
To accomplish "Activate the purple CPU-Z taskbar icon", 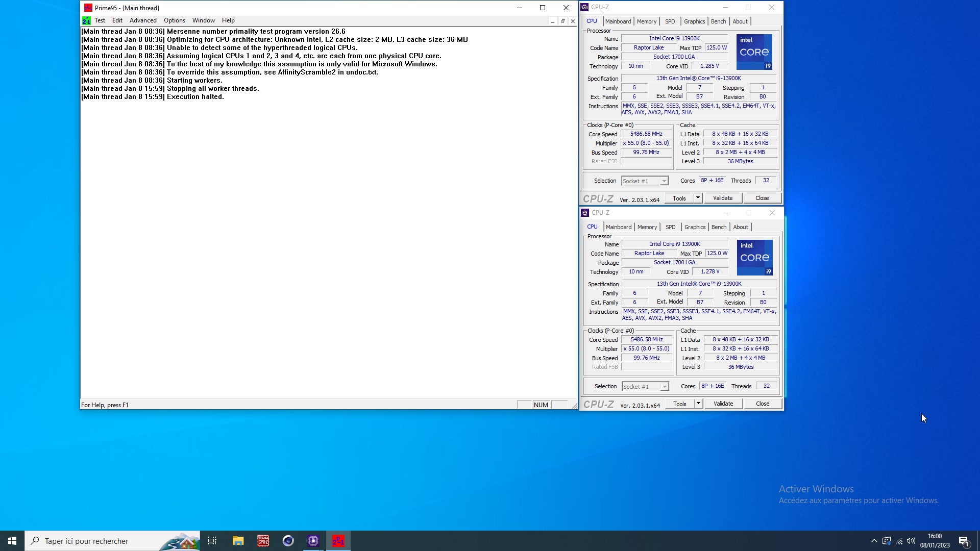I will [313, 541].
